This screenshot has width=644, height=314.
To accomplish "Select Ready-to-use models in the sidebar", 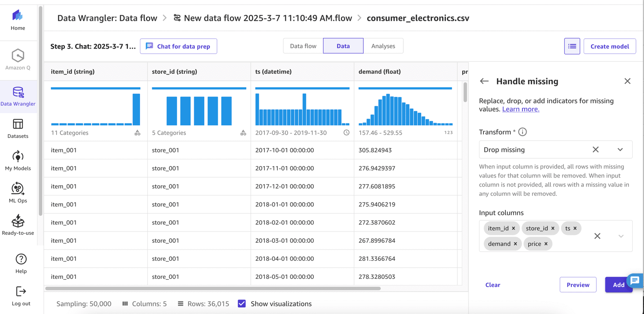I will point(18,224).
